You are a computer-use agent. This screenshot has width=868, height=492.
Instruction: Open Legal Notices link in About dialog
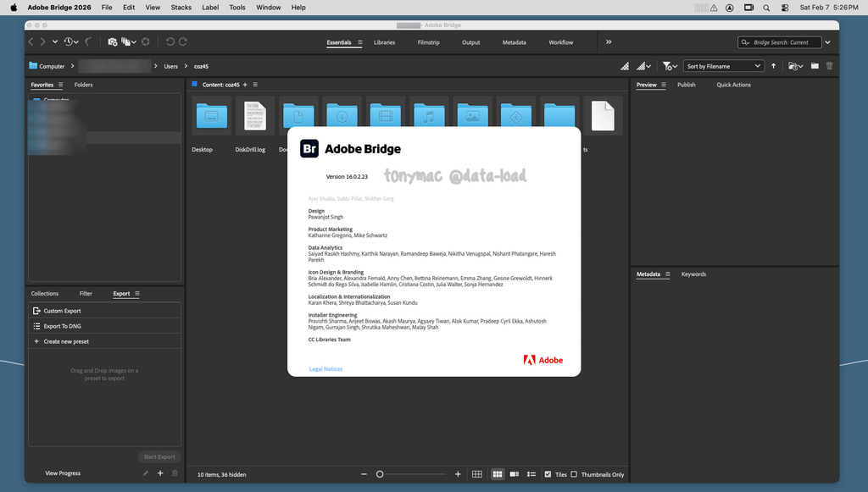point(325,369)
